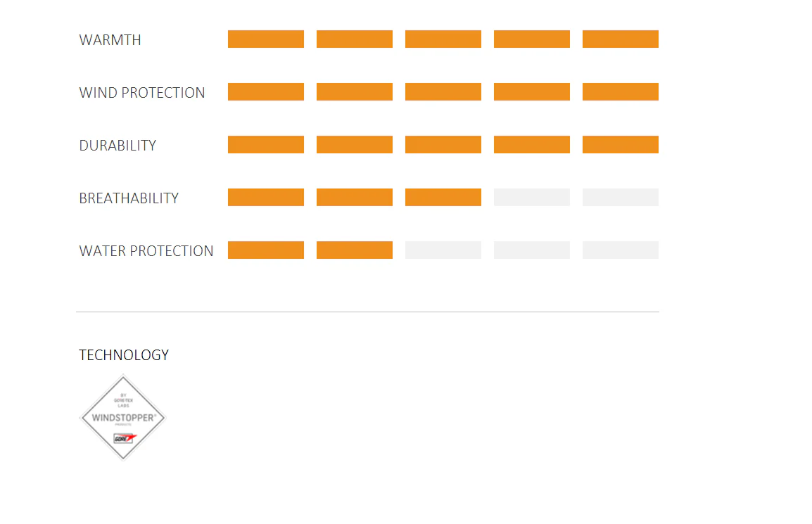Screen dimensions: 812x524
Task: Click the first Durability rating bar
Action: point(266,144)
